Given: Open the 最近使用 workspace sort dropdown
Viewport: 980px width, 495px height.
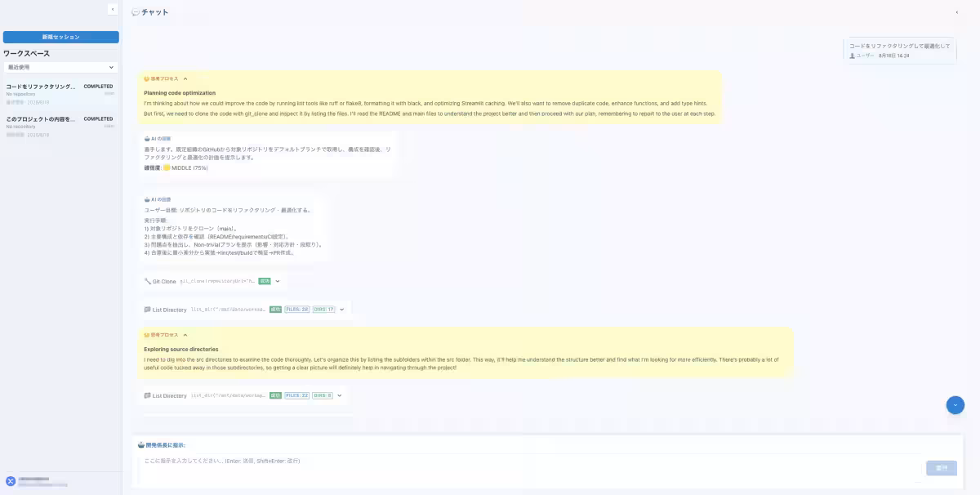Looking at the screenshot, I should 60,67.
